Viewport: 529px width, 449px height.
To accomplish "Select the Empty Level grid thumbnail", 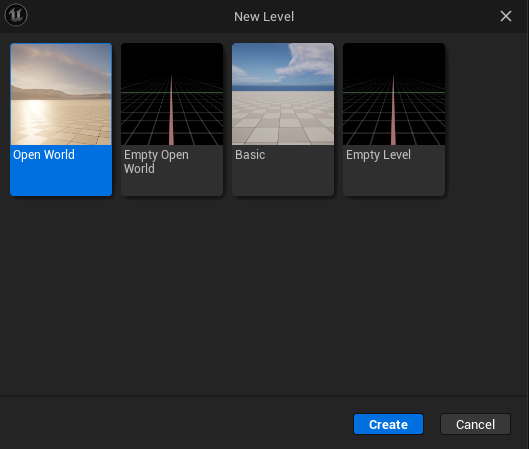I will coord(394,94).
